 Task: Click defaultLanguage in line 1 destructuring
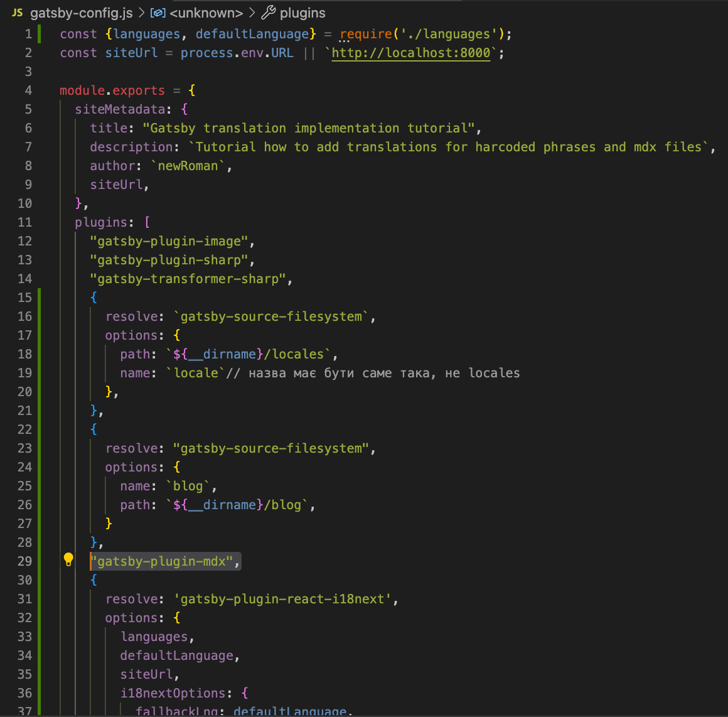click(252, 34)
